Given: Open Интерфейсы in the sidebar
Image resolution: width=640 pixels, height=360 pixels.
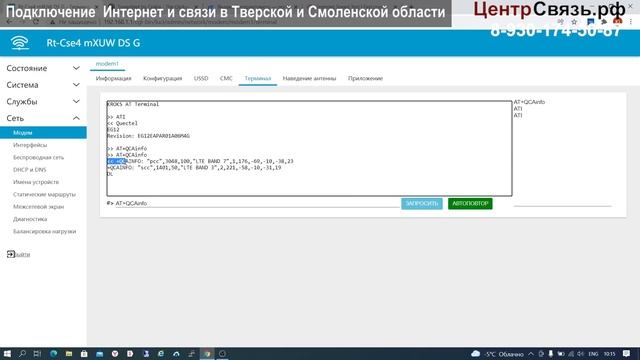Looking at the screenshot, I should tap(30, 145).
